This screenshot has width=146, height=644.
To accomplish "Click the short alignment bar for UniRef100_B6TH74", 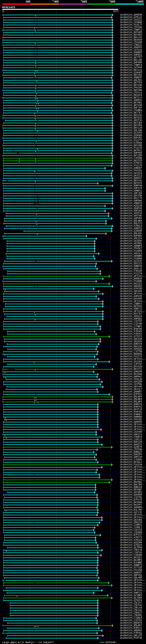I will [51, 183].
